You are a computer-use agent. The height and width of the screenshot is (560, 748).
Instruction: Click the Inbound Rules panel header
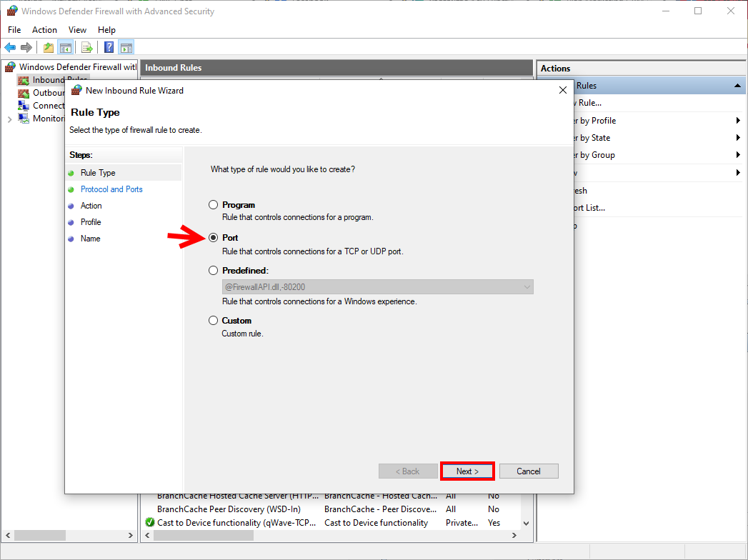tap(336, 68)
